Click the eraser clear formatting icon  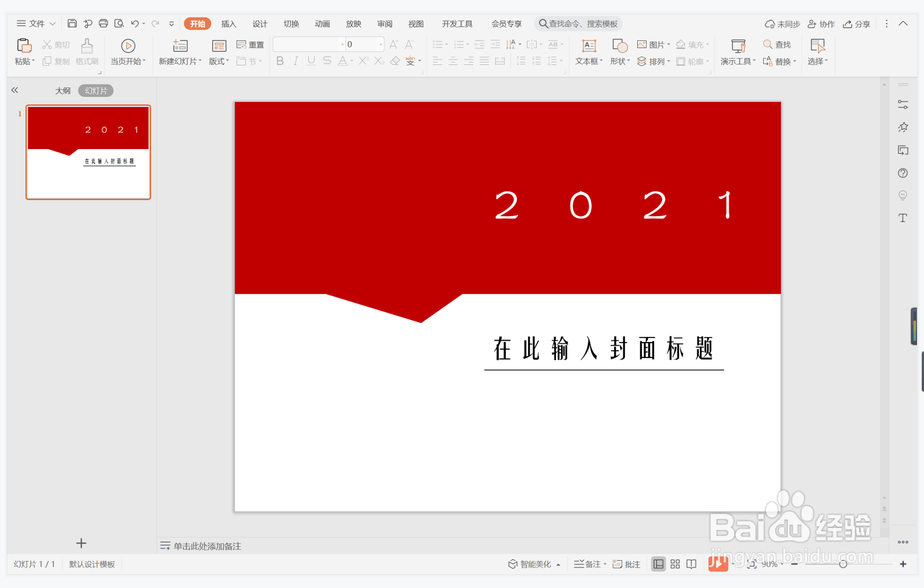tap(395, 61)
